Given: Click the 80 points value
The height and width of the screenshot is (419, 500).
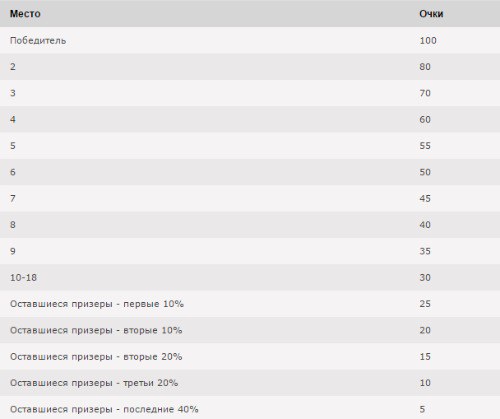Looking at the screenshot, I should pos(425,67).
